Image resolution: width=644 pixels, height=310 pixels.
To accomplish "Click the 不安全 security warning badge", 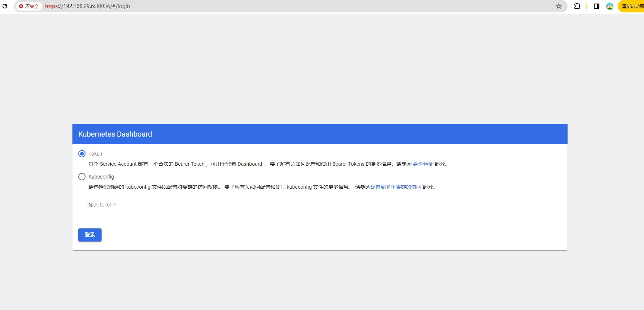I will coord(29,6).
